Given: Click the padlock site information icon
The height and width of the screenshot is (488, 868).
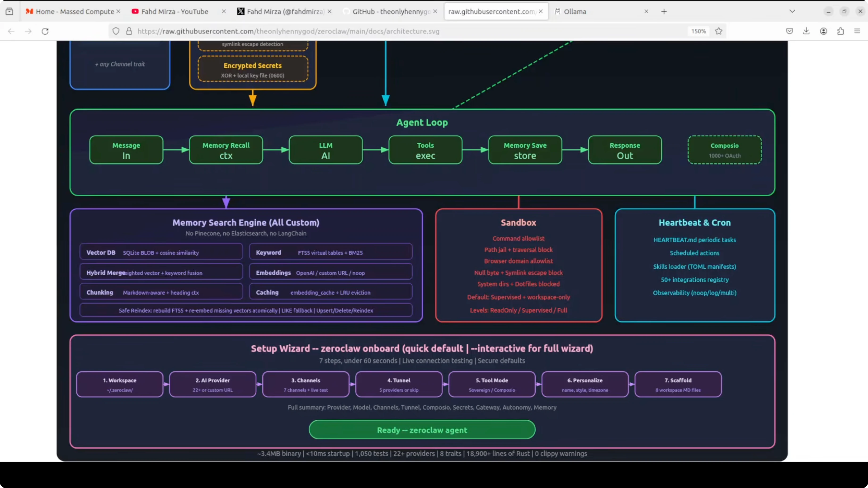Looking at the screenshot, I should (129, 31).
